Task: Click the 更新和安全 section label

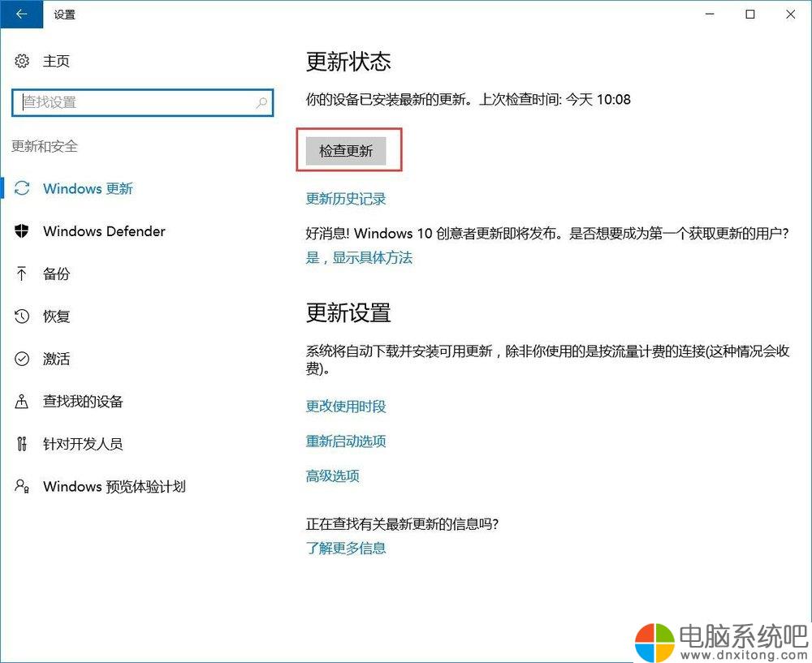Action: pos(45,146)
